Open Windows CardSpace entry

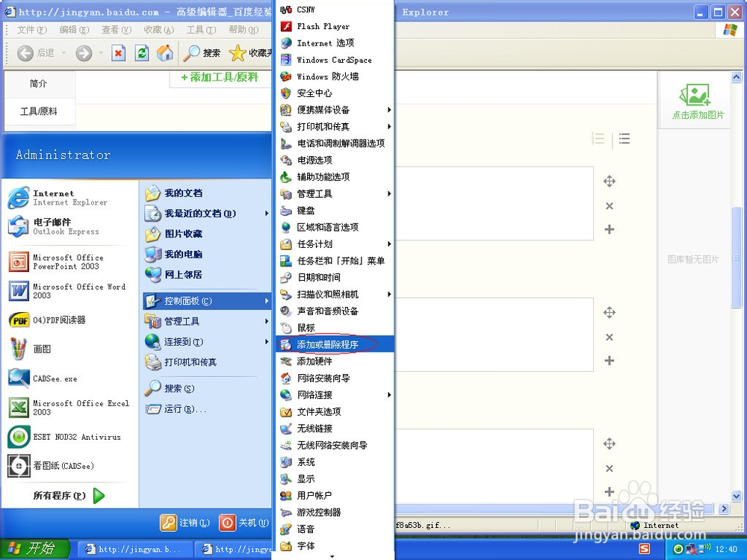[x=335, y=60]
